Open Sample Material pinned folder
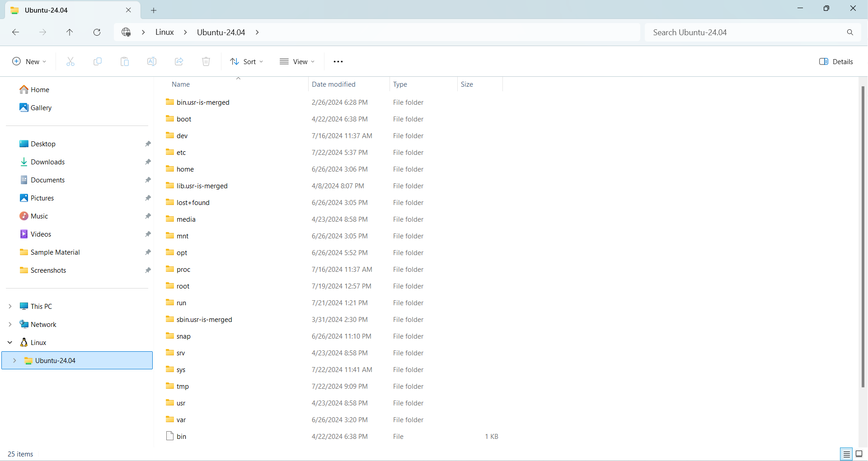868x461 pixels. [50, 252]
